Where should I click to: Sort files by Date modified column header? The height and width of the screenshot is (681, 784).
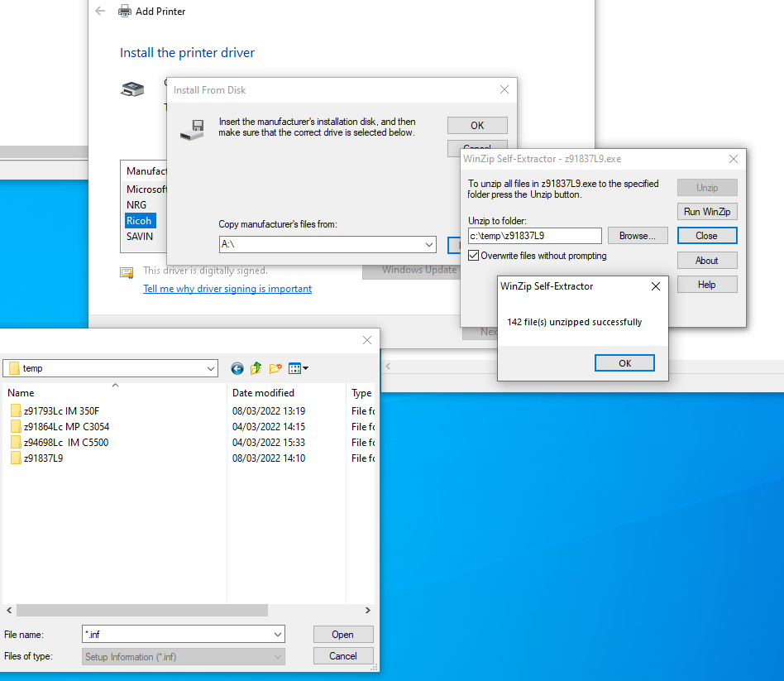pos(263,393)
